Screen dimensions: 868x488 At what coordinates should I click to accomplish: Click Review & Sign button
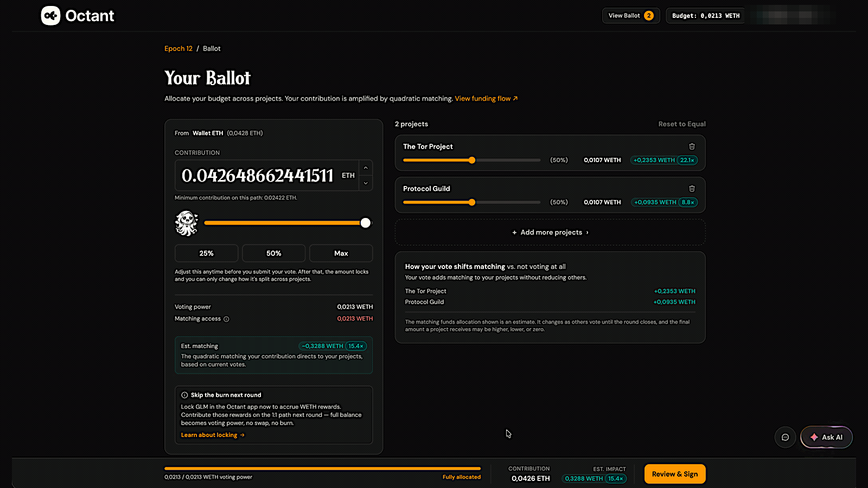pos(675,474)
